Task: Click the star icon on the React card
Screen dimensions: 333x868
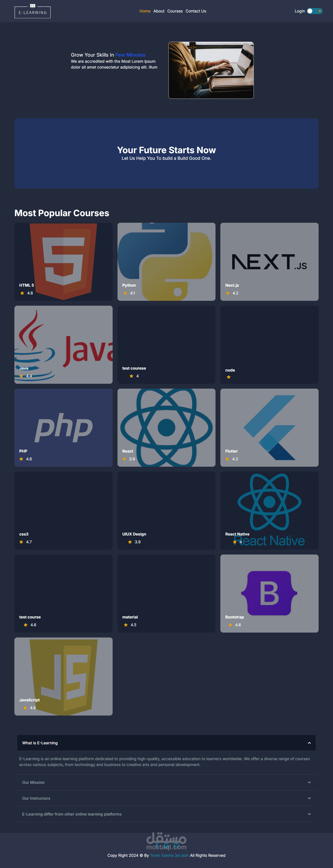Action: point(124,459)
